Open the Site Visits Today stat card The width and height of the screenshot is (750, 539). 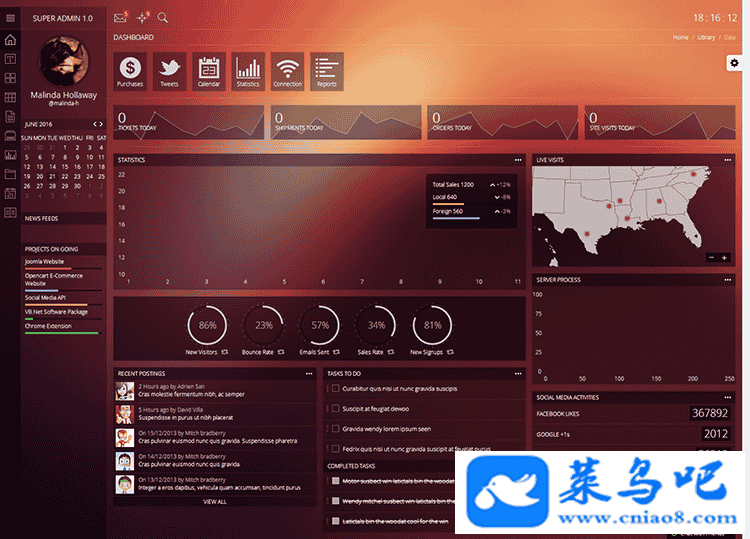click(x=660, y=122)
